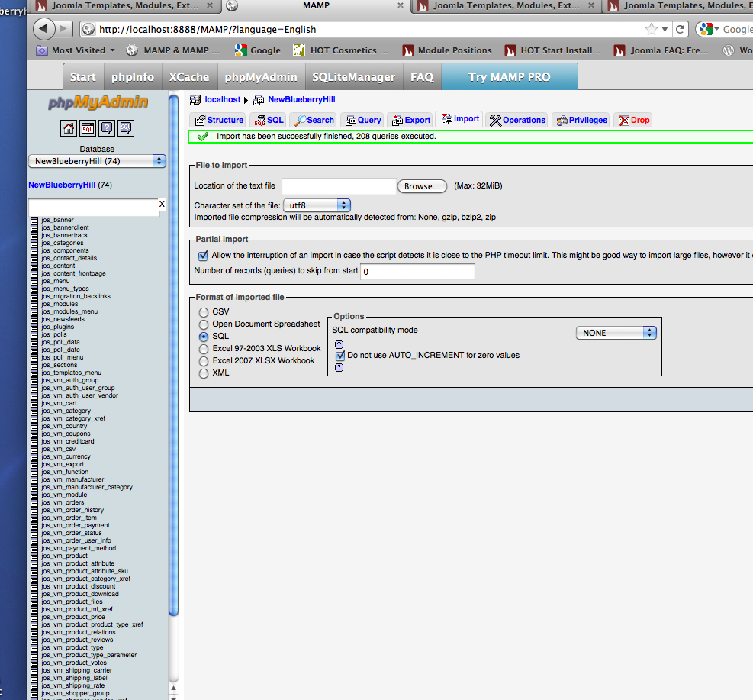Click the site identity globe icon in the address bar
Viewport: 753px width, 700px height.
(88, 29)
